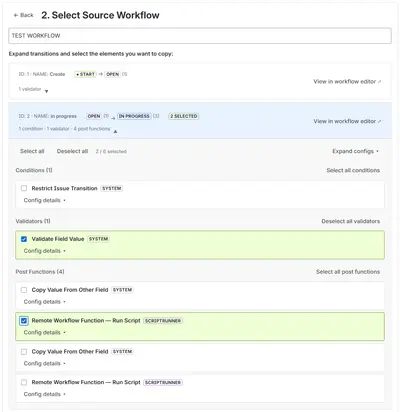This screenshot has width=400, height=412.
Task: Click the 'Conditions (1)' section heading
Action: 34,170
